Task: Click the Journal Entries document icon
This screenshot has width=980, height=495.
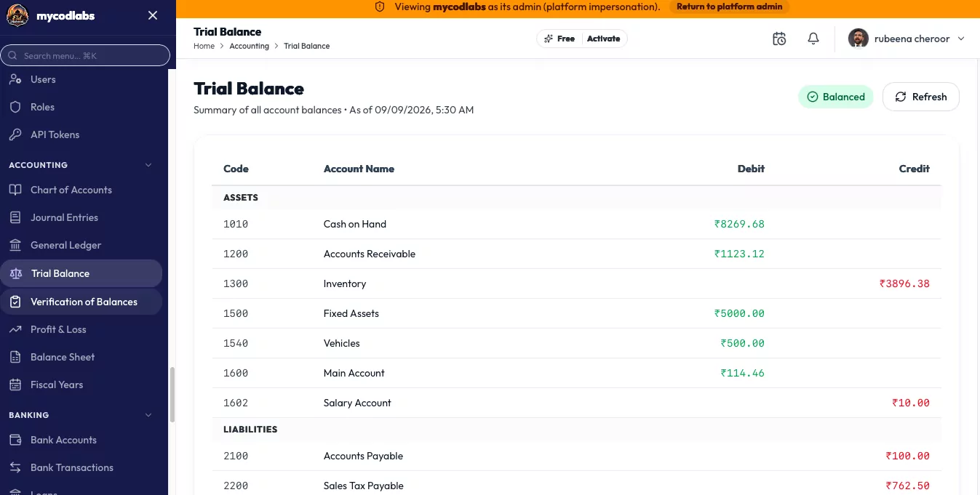Action: coord(15,217)
